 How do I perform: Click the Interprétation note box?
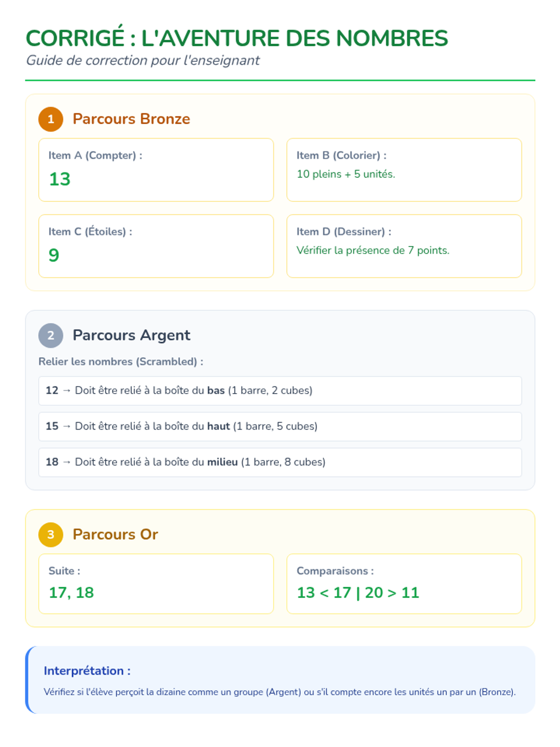280,680
